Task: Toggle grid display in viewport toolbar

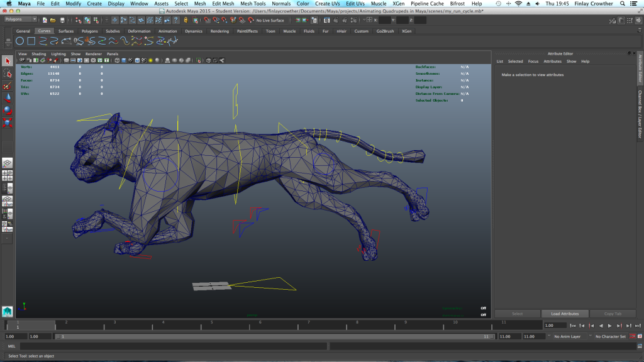Action: [66, 61]
